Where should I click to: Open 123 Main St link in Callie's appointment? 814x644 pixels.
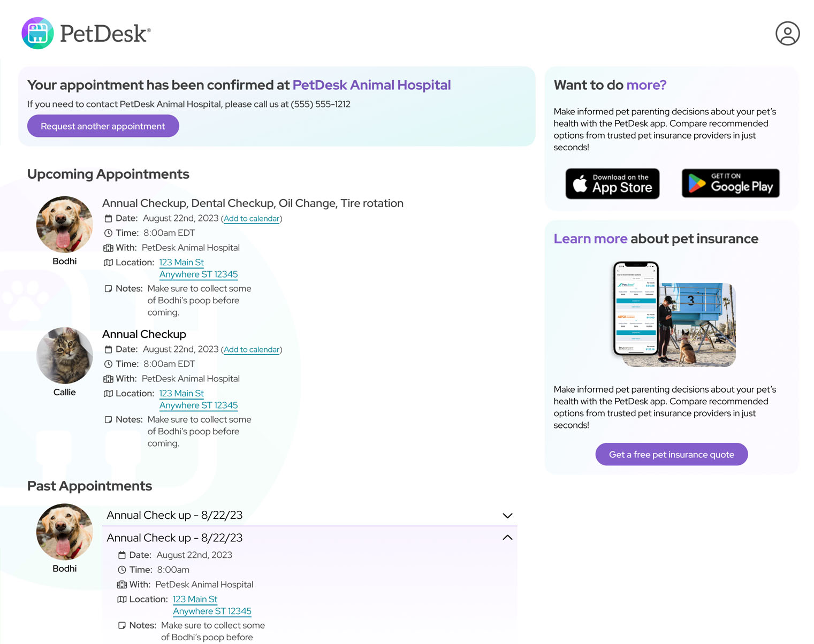(181, 394)
